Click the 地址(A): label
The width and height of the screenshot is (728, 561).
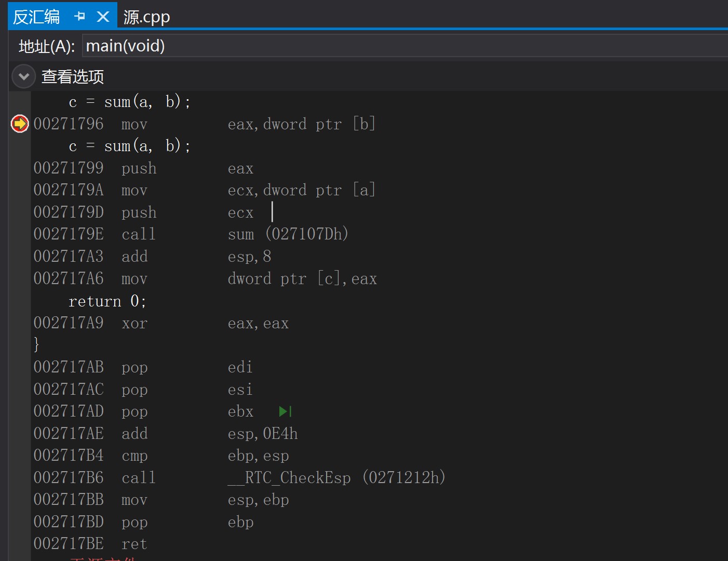pyautogui.click(x=47, y=46)
